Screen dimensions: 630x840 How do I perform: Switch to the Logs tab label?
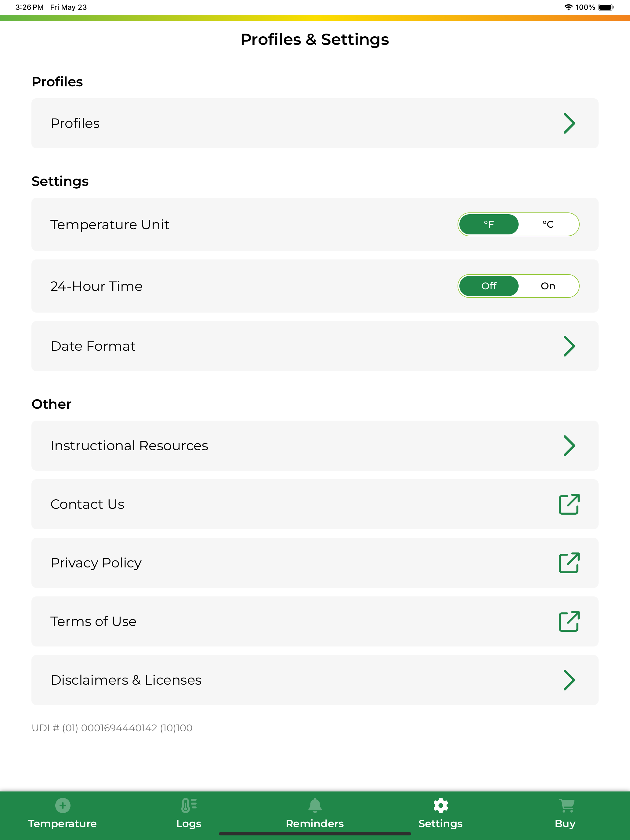pos(189,824)
